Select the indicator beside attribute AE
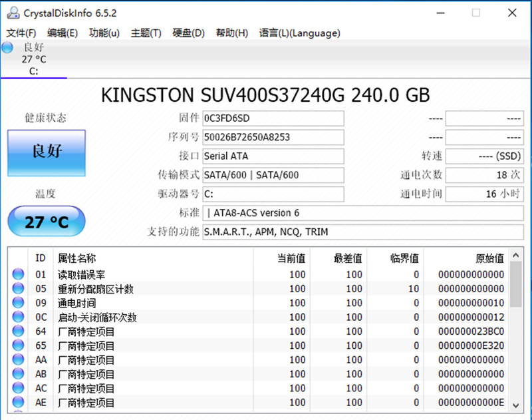This screenshot has height=420, width=532. point(19,403)
